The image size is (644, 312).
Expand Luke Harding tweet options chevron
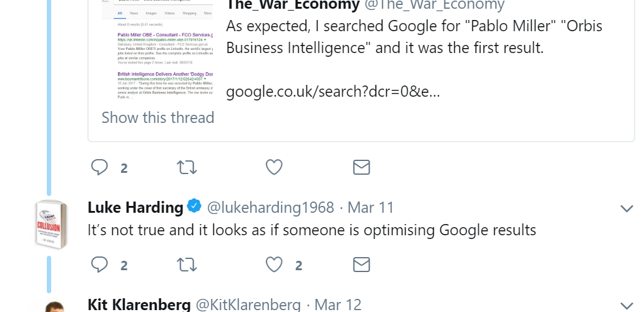pos(626,208)
